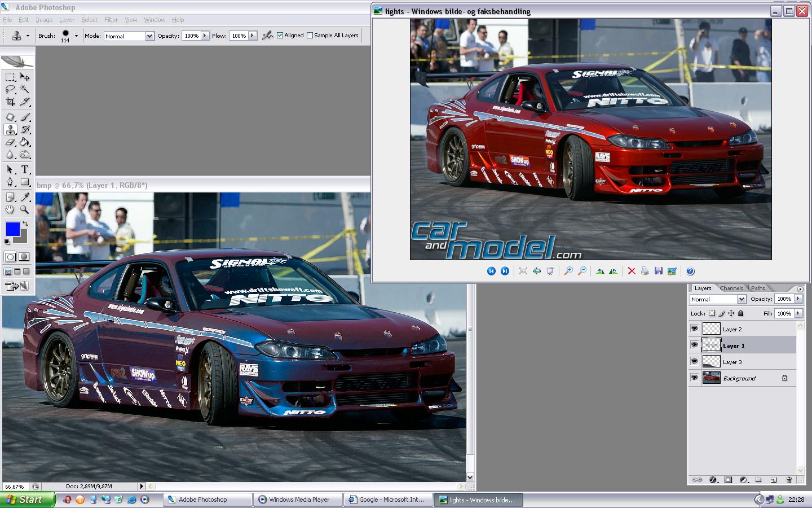Viewport: 812px width, 508px height.
Task: Select Layer 3 thumbnail
Action: (711, 361)
